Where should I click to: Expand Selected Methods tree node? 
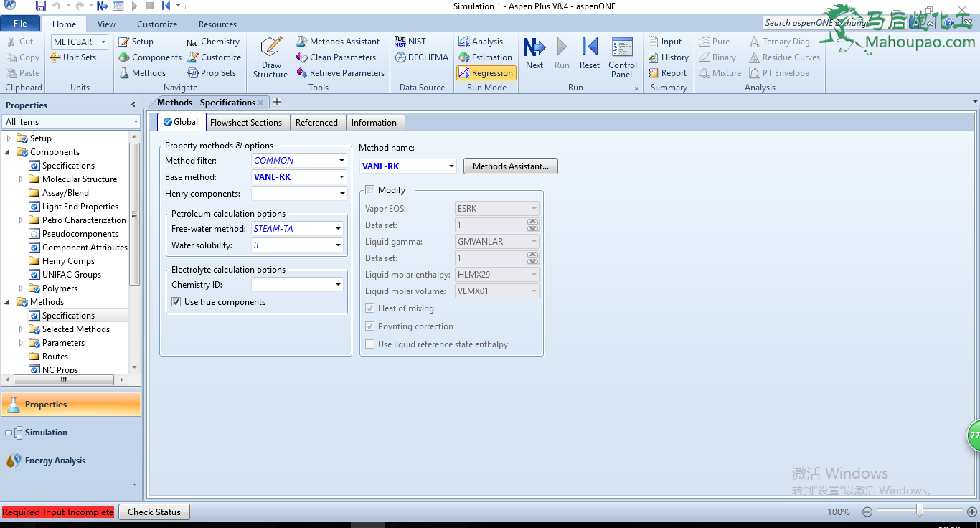click(22, 329)
